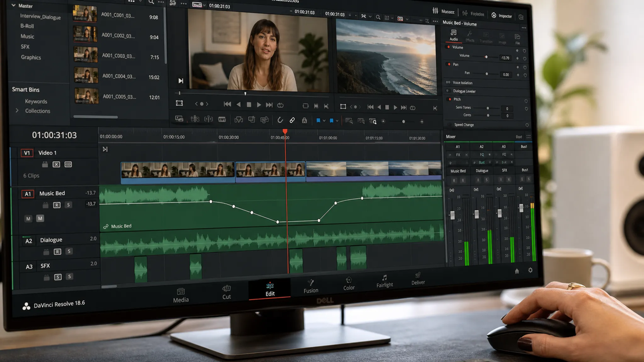Collapse the Master bin chevron
Screen dimensions: 644x362
(x=13, y=5)
